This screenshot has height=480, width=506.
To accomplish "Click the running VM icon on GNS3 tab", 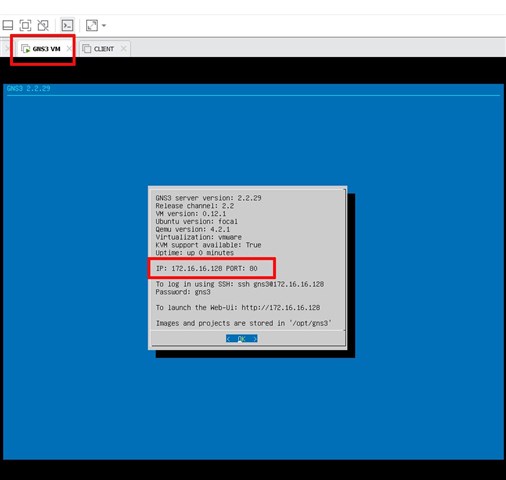I will tap(25, 49).
